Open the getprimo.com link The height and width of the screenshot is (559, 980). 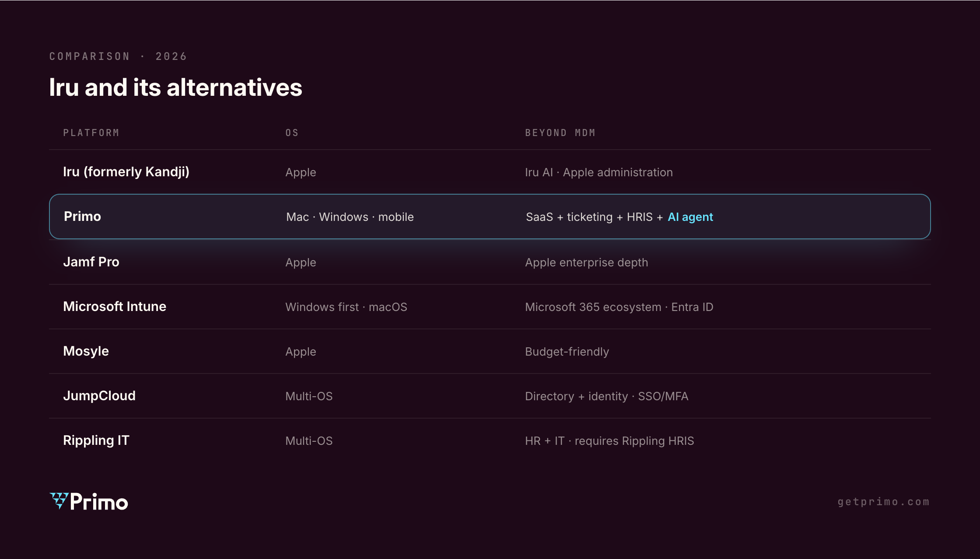pos(883,502)
